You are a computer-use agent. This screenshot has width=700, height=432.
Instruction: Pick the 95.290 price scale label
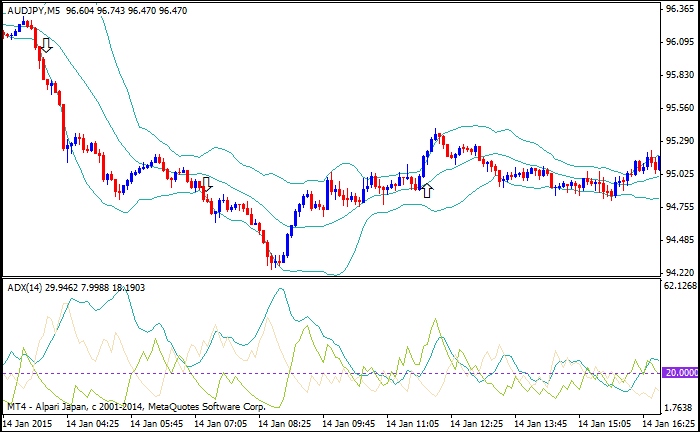[679, 141]
